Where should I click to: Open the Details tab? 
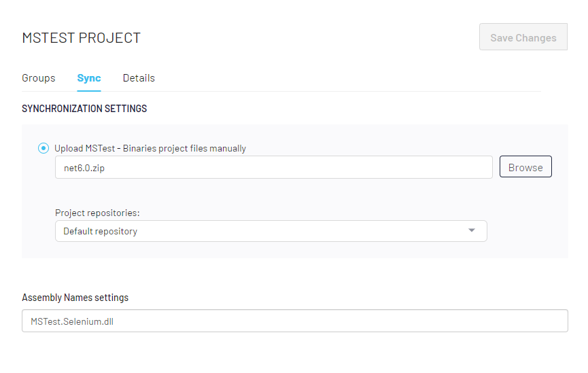point(139,78)
